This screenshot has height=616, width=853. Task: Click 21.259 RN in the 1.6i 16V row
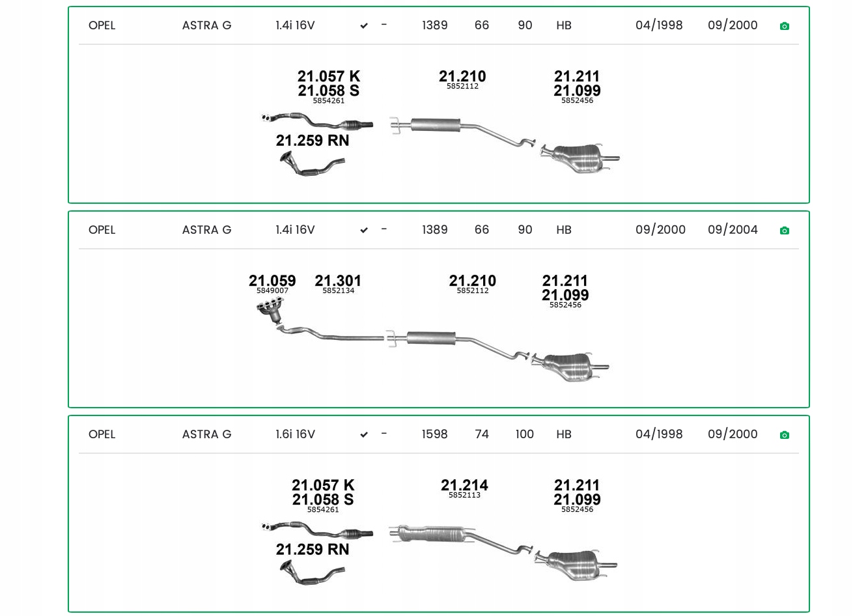tap(313, 550)
